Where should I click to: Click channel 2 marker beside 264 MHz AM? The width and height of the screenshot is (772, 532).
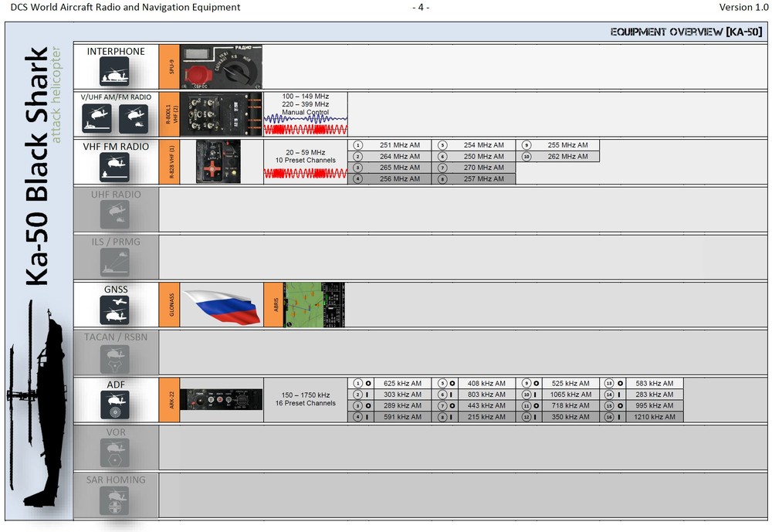[x=358, y=157]
